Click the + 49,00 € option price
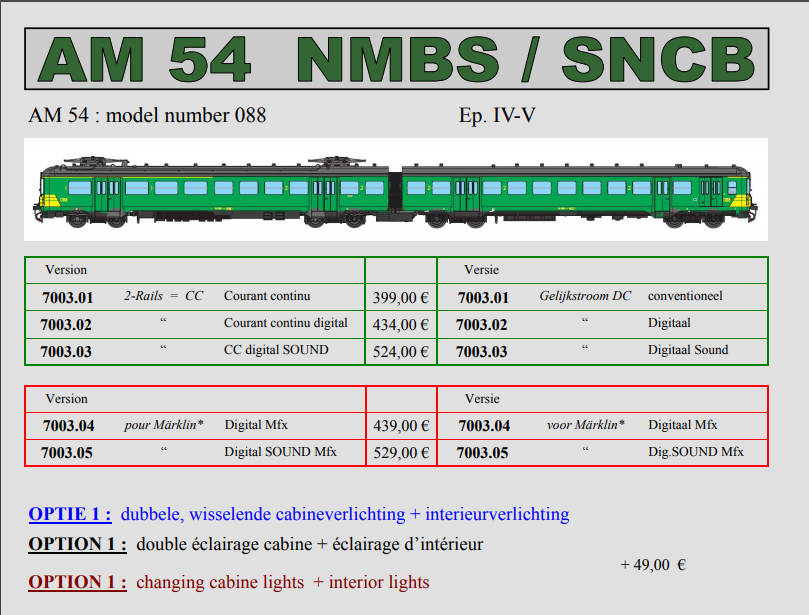809x615 pixels. 653,564
